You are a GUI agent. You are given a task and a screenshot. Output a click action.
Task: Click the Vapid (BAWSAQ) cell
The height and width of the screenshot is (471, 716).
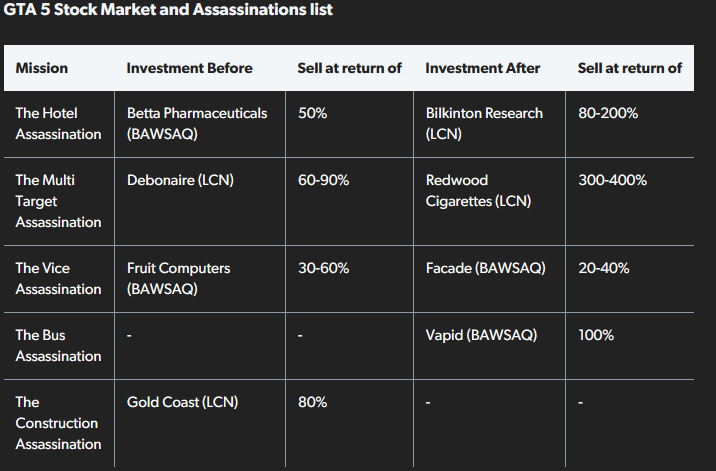481,335
